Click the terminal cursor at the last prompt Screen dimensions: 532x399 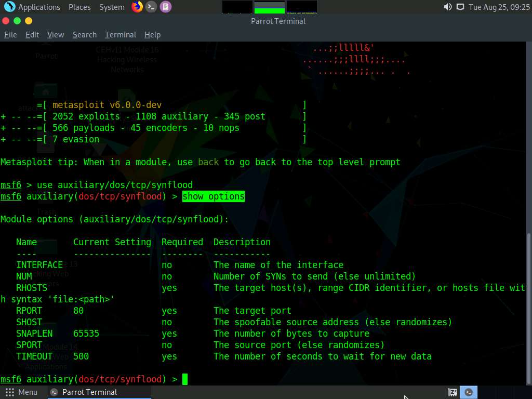pyautogui.click(x=185, y=379)
